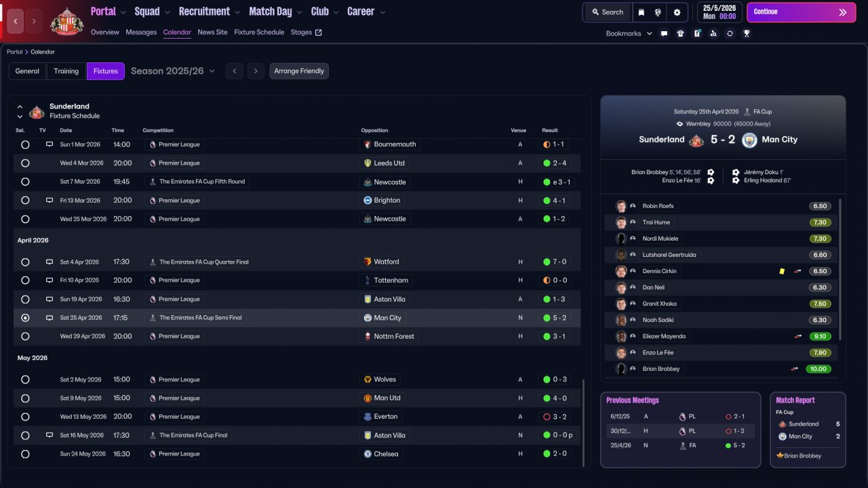Viewport: 868px width, 488px height.
Task: Select the Bournemouth fixture radio button
Action: [x=25, y=144]
